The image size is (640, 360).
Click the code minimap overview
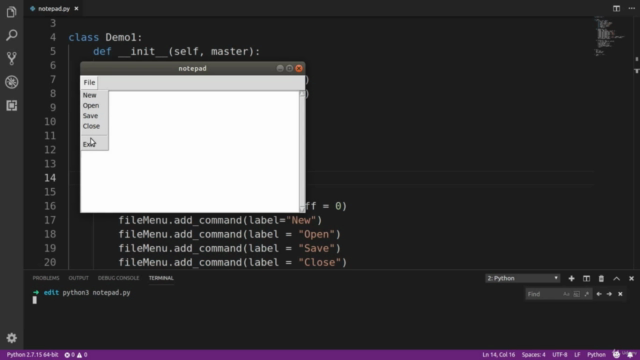[609, 37]
